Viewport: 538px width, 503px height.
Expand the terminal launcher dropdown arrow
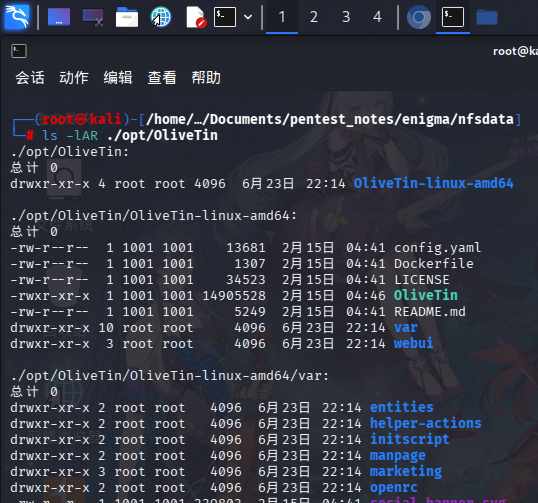point(248,17)
